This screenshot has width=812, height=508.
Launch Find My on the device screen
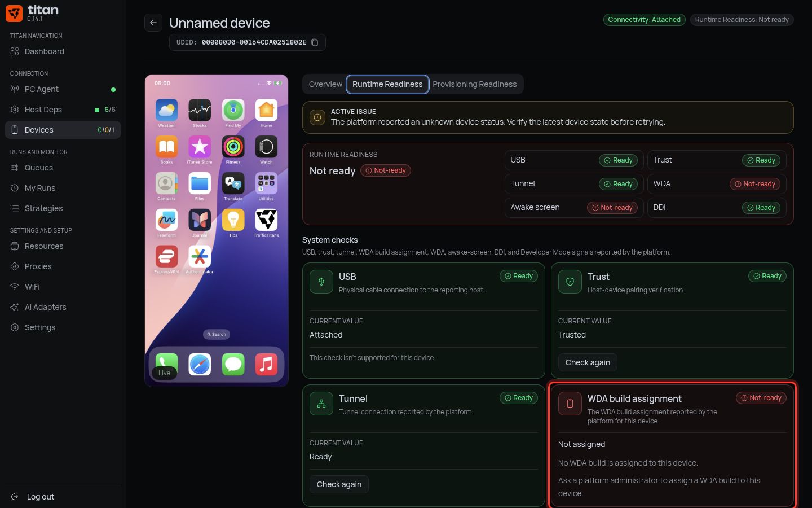click(233, 110)
